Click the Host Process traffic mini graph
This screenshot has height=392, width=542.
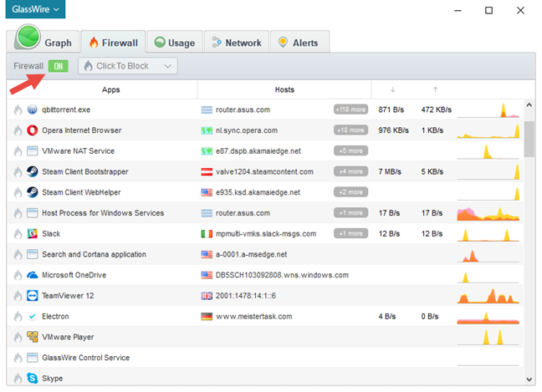point(488,213)
